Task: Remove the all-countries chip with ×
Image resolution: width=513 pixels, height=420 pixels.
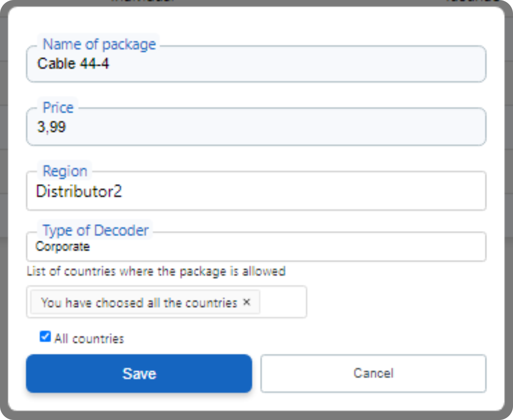Action: (246, 302)
